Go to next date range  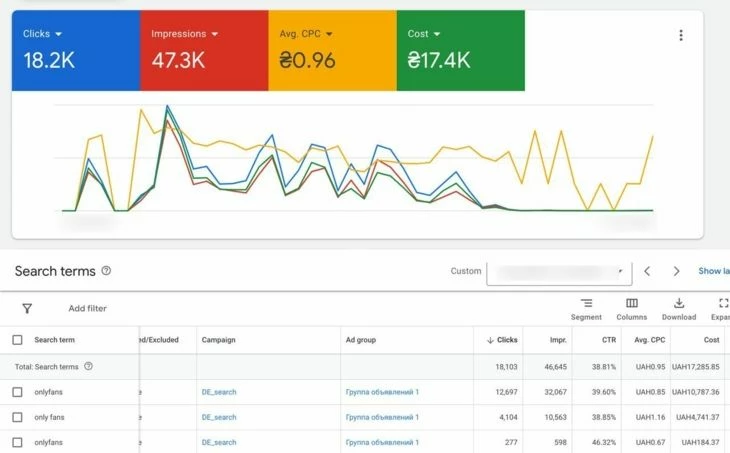[x=676, y=271]
